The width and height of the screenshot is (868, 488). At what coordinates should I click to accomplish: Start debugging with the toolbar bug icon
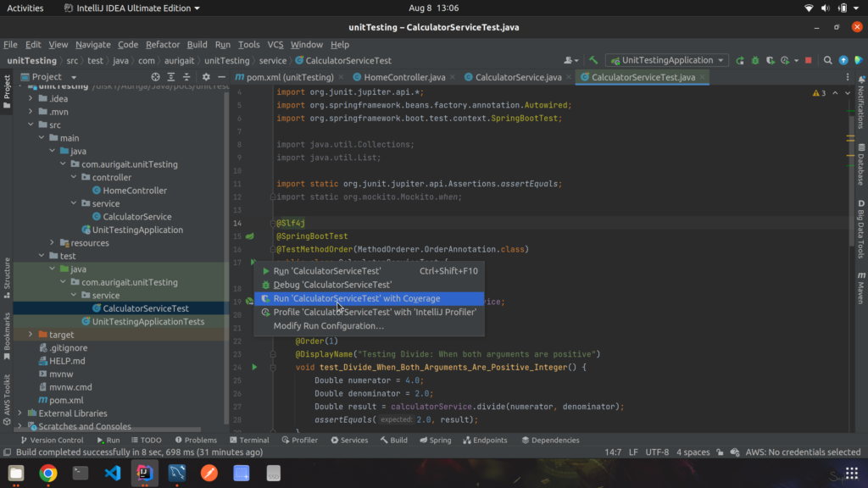(x=755, y=60)
